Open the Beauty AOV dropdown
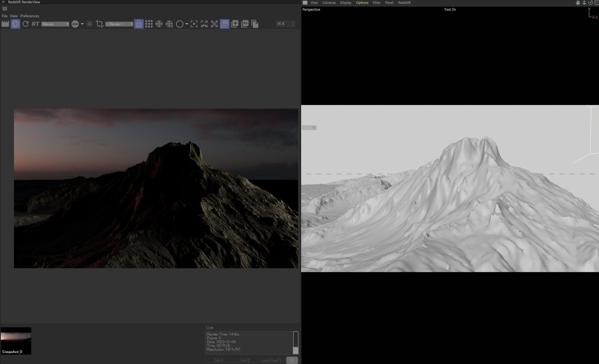 [55, 24]
